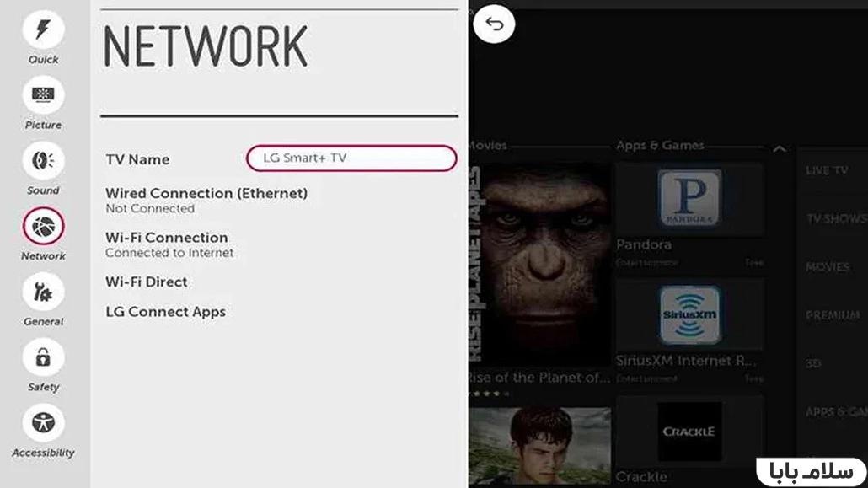Select the Network globe icon
Viewport: 868px width, 488px height.
pyautogui.click(x=43, y=226)
